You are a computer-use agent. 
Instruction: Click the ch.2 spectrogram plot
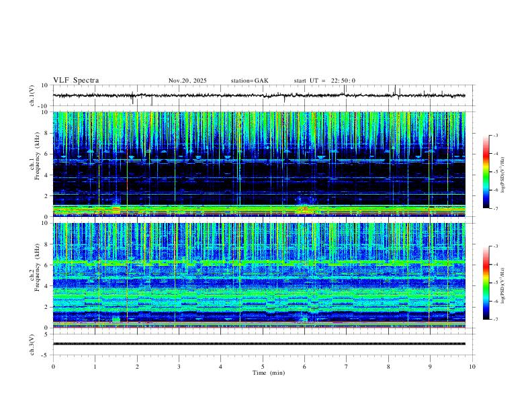(259, 275)
